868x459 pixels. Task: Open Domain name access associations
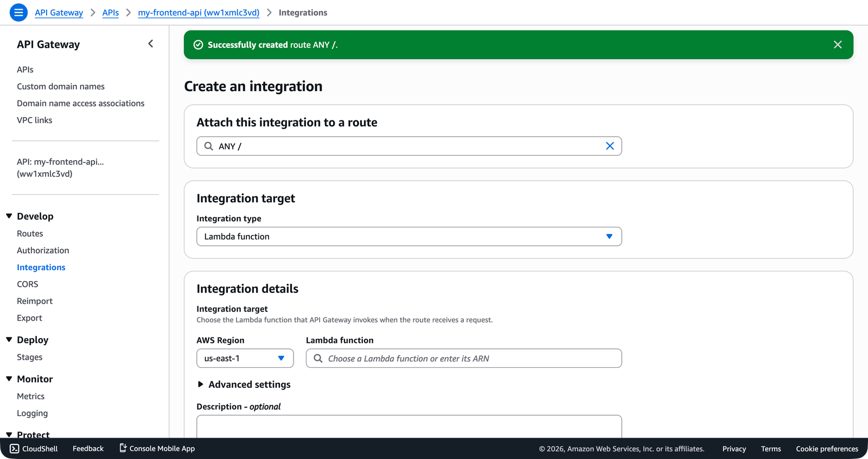pos(81,103)
